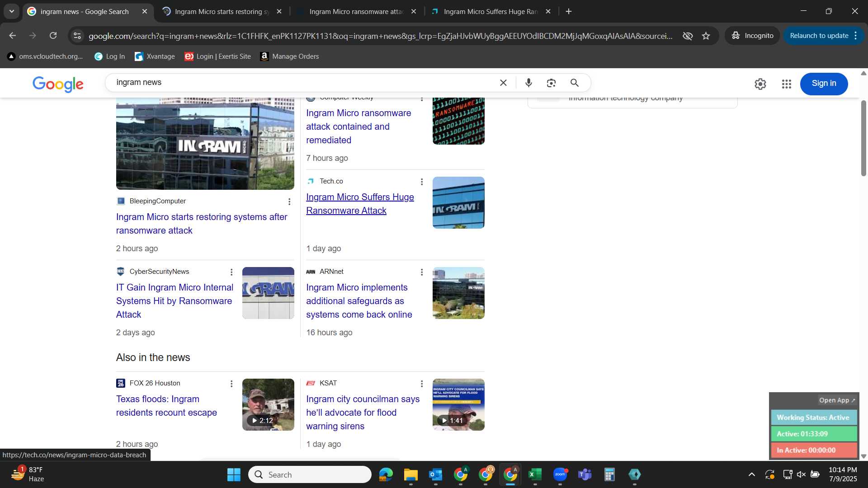Open more options for Tech.co article
868x488 pixels.
[x=422, y=182]
